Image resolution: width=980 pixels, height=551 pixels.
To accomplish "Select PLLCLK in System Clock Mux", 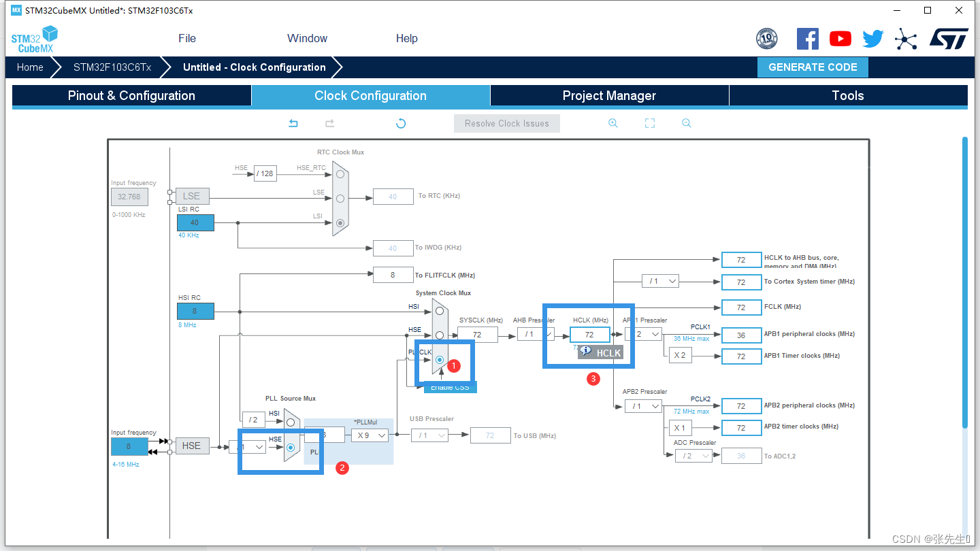I will [440, 360].
